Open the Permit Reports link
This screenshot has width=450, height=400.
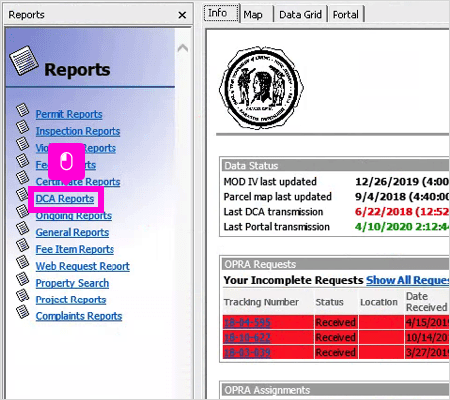tap(69, 114)
